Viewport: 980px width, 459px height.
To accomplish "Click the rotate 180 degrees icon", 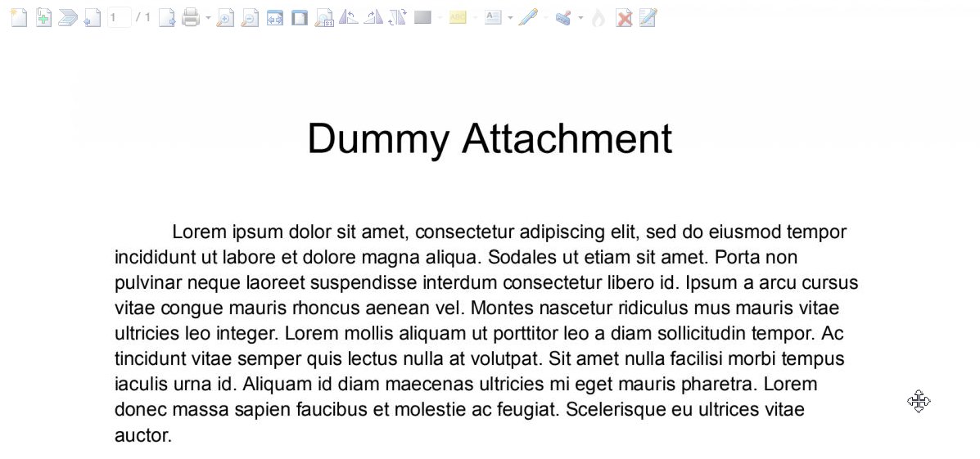I will point(398,17).
